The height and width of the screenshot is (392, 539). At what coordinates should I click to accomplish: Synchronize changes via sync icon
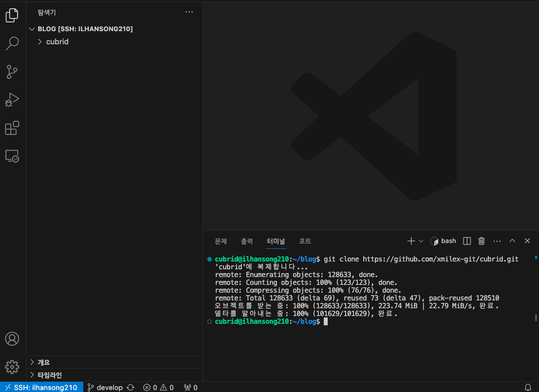[130, 387]
